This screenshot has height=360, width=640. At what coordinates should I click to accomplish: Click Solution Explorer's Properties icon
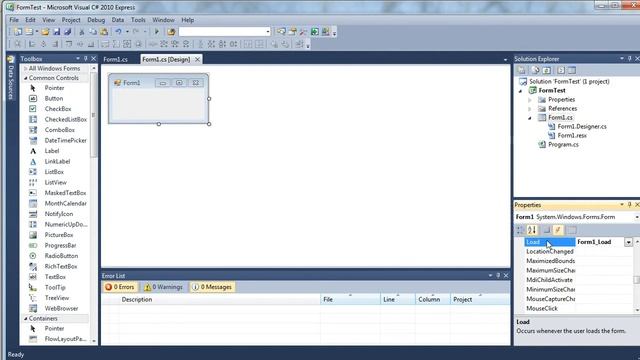point(522,70)
